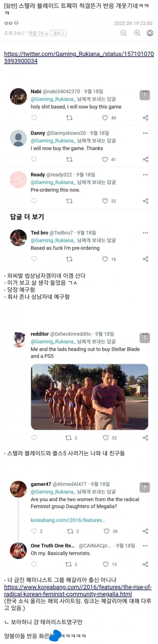Open the three-dot menu on Ted bro's reply
The width and height of the screenshot is (158, 644).
pyautogui.click(x=146, y=233)
